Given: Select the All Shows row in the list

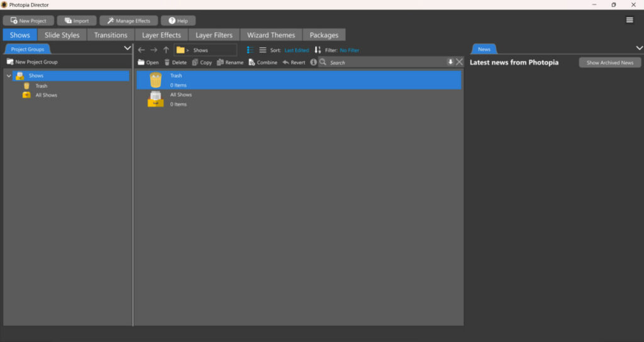Looking at the screenshot, I should (x=299, y=99).
